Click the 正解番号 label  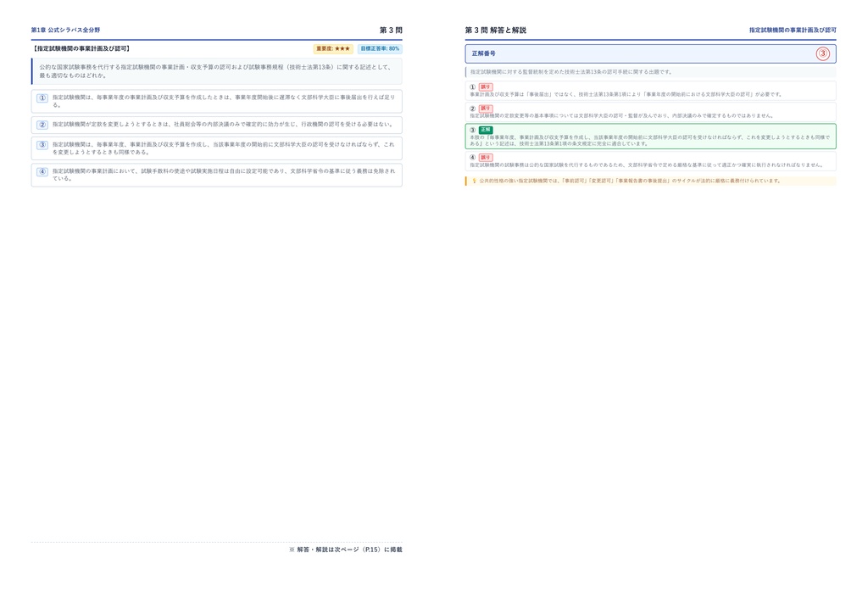tap(483, 53)
